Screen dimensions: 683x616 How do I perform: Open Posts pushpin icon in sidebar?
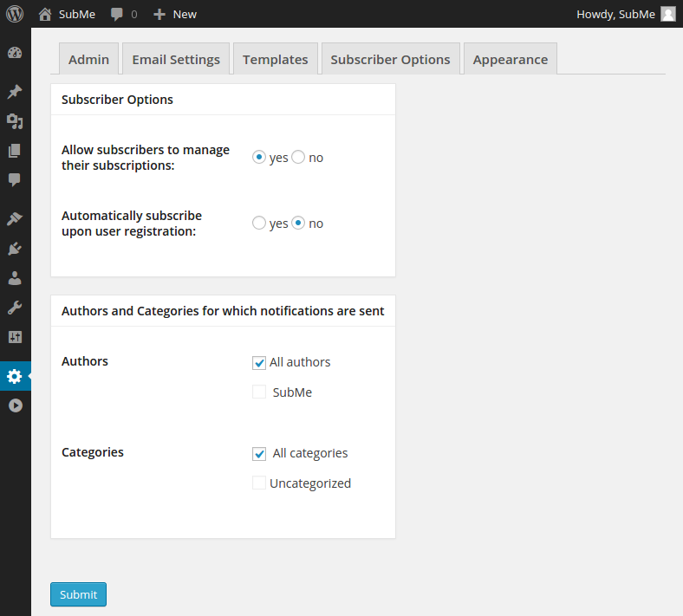coord(15,92)
